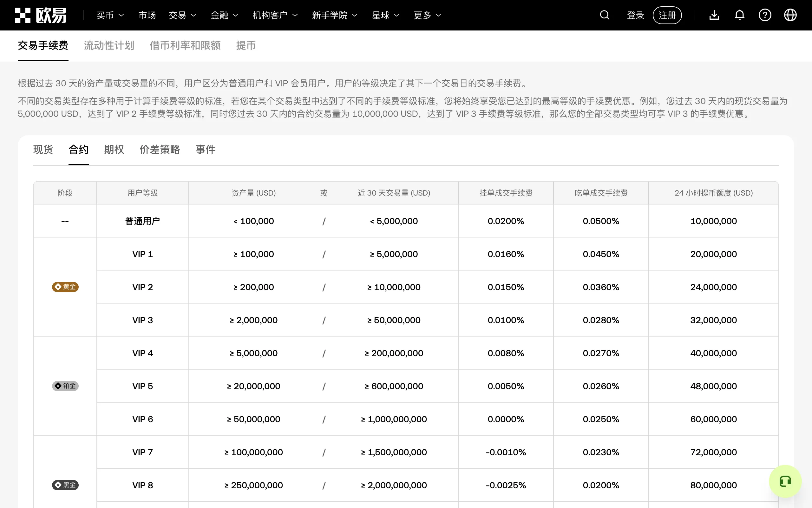Click the VIP 8 row label
The image size is (812, 508).
pyautogui.click(x=143, y=485)
